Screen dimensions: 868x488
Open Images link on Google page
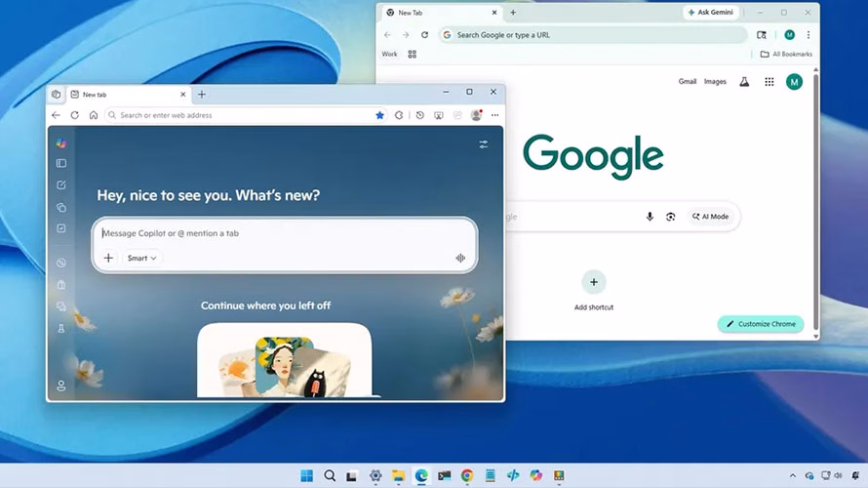[x=715, y=81]
